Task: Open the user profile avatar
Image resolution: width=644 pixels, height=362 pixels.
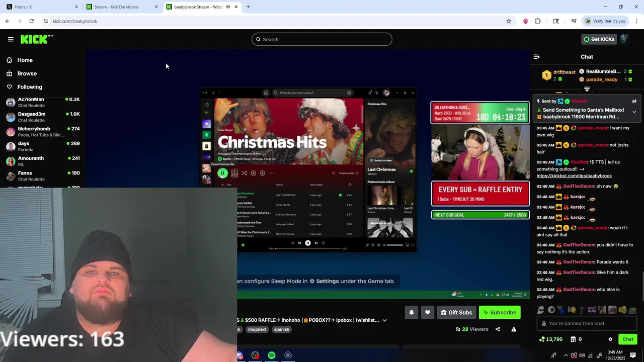Action: 625,39
